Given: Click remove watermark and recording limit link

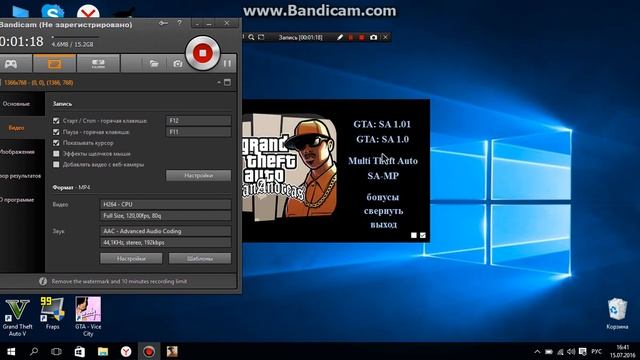Looking at the screenshot, I should click(x=119, y=281).
